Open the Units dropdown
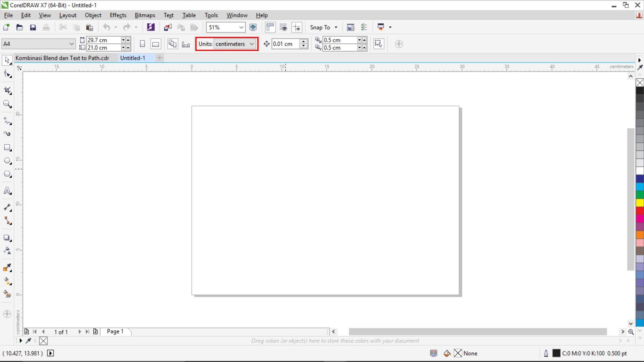Image resolution: width=644 pixels, height=362 pixels. [x=235, y=43]
